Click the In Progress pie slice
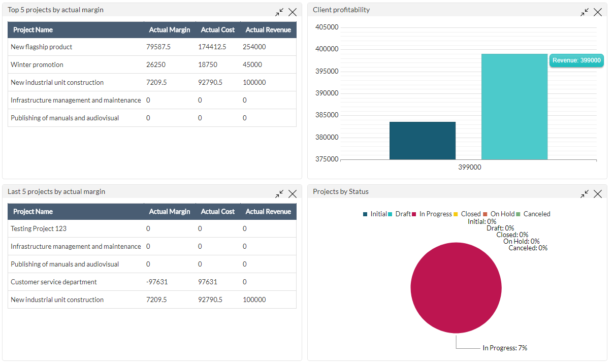This screenshot has width=614, height=364. coord(456,288)
